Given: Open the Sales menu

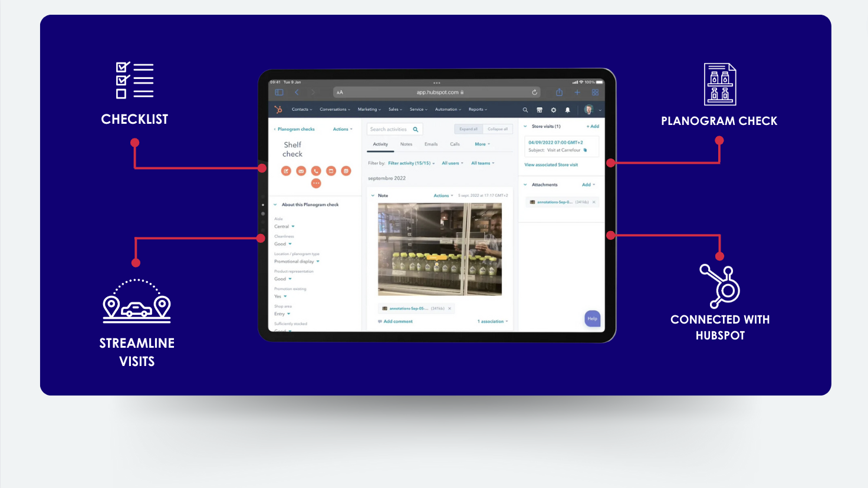Looking at the screenshot, I should point(395,110).
